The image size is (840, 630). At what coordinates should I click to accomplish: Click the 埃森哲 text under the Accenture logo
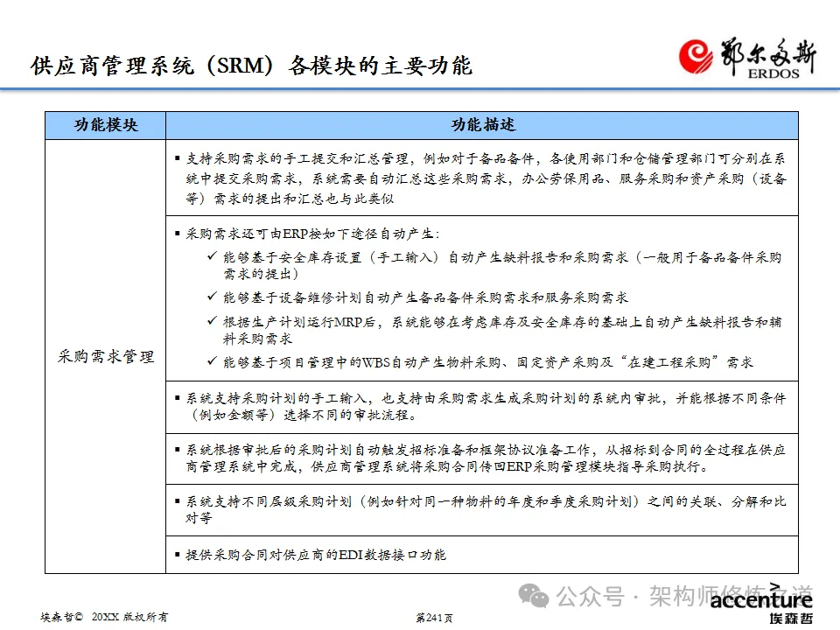(x=791, y=619)
